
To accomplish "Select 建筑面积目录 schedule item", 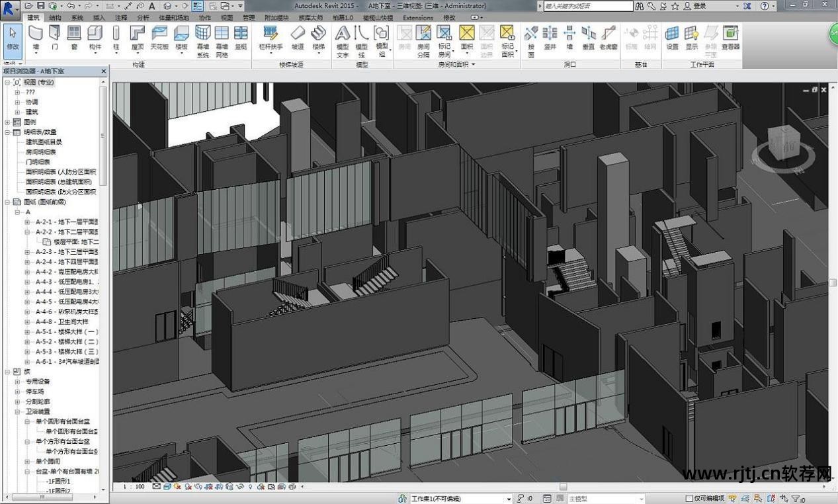I will coord(44,142).
